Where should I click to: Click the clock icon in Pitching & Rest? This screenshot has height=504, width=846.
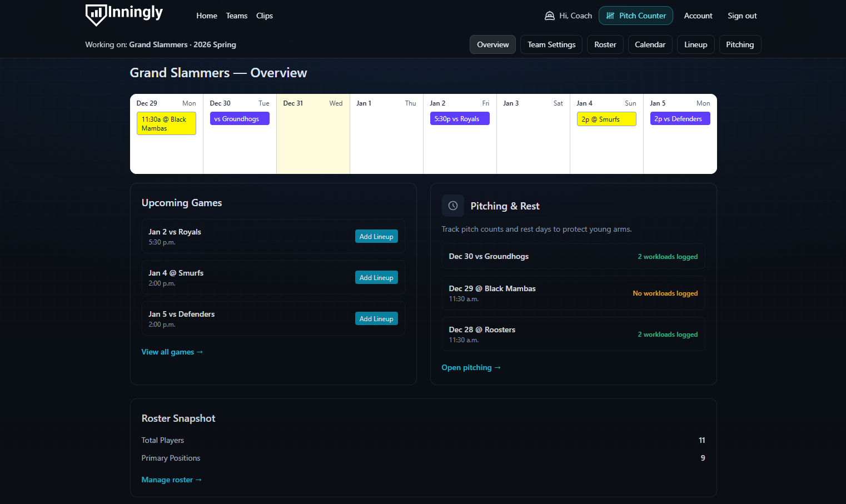pyautogui.click(x=452, y=206)
